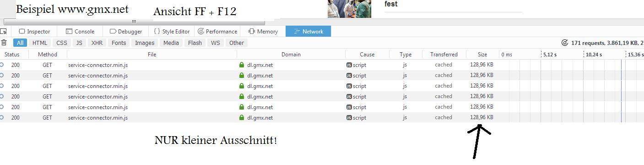Click the element picker icon

3,31
